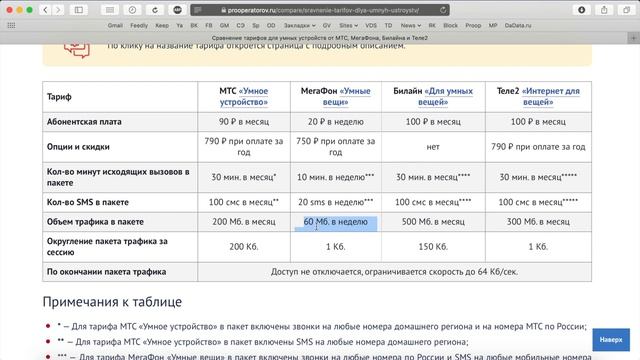640x360 pixels.
Task: Open the Reader view icon in address bar
Action: (198, 10)
